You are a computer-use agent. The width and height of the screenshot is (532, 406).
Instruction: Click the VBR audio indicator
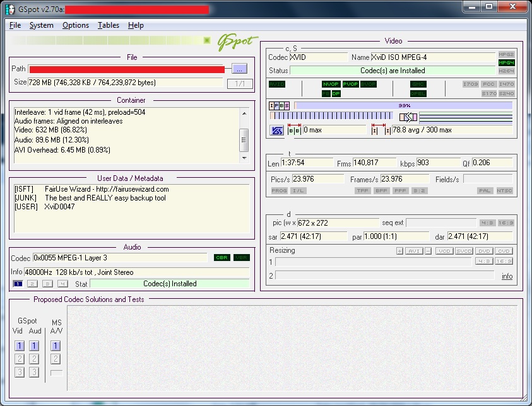pos(242,258)
